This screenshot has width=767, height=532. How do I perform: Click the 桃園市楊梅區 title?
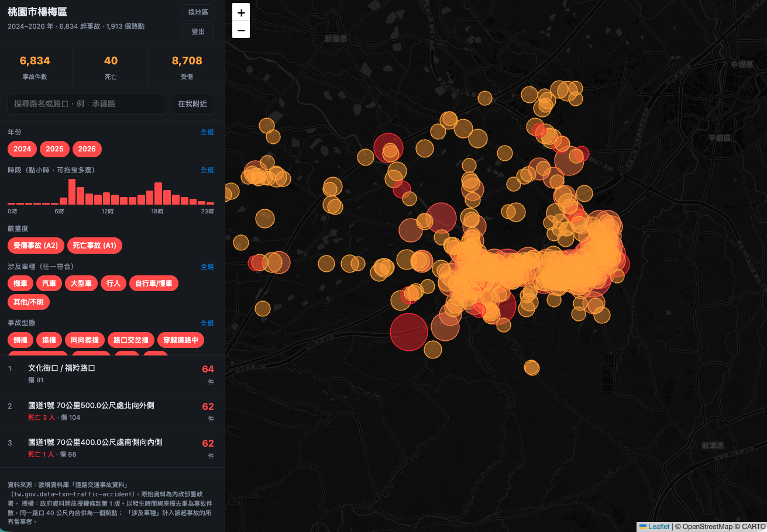[37, 12]
